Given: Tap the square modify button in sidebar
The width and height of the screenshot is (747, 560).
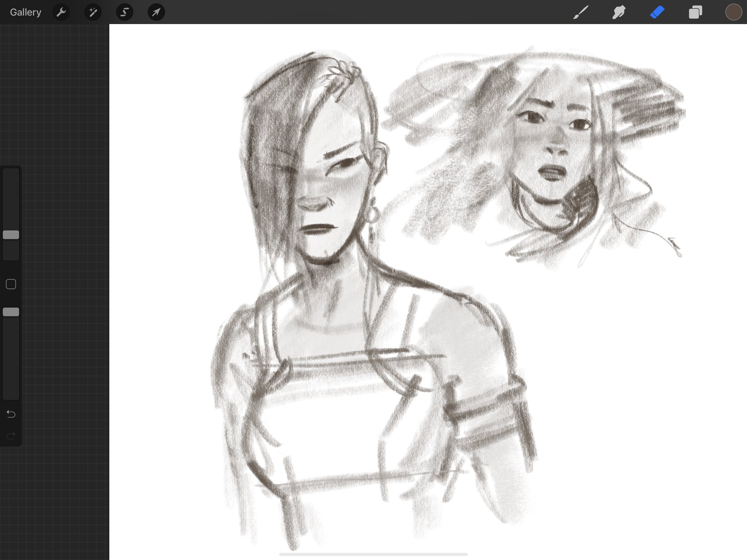Looking at the screenshot, I should point(11,284).
